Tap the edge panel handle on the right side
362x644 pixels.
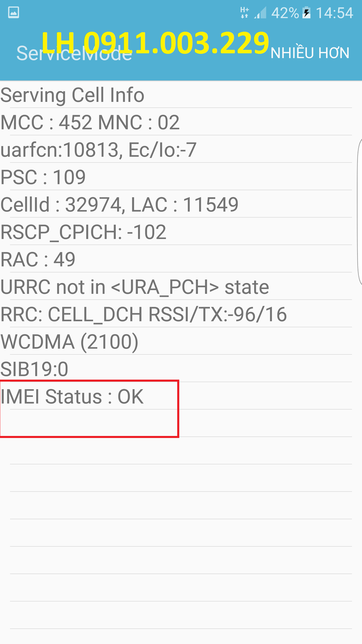359,211
